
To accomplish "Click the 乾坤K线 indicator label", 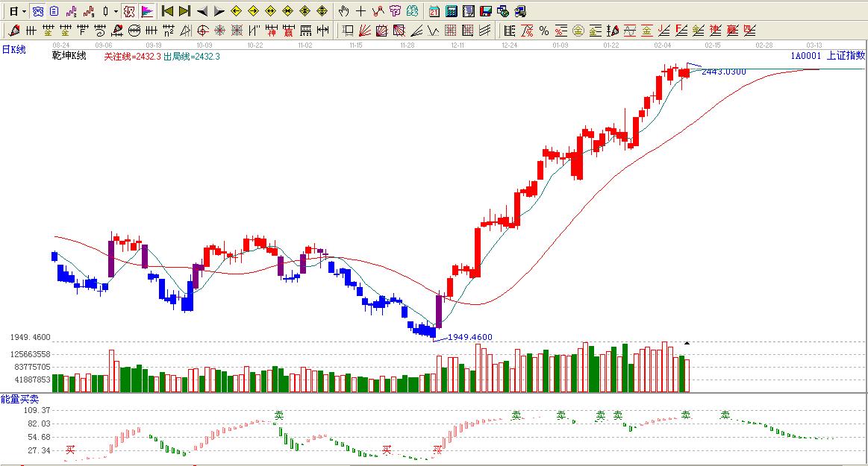I will [69, 56].
